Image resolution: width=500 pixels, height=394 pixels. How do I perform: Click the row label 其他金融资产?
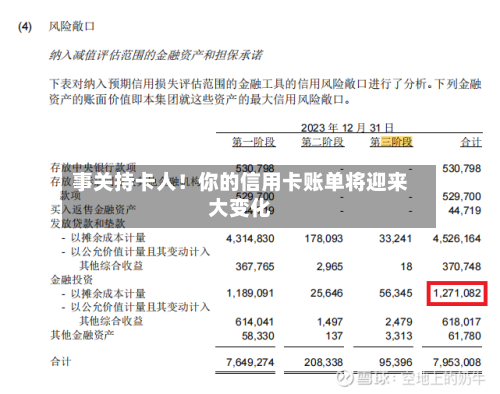82,335
